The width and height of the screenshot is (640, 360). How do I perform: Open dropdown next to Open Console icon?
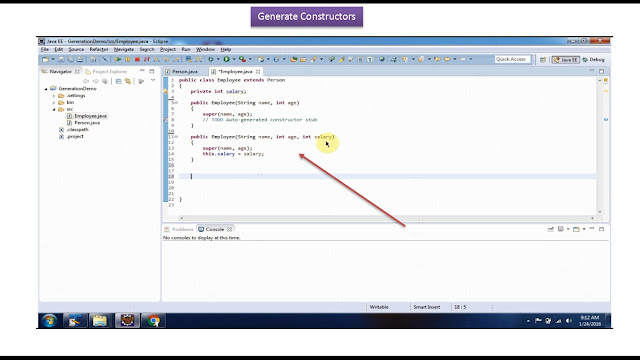pos(584,229)
